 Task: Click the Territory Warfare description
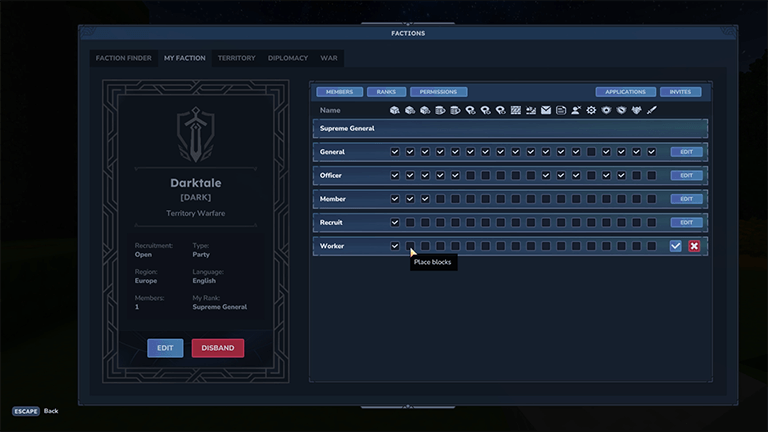pos(196,213)
